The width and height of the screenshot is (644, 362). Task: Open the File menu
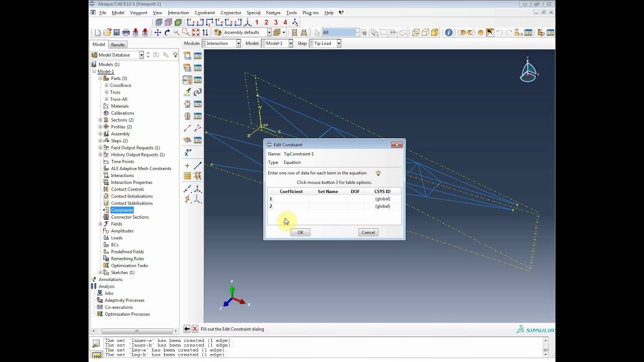(103, 13)
